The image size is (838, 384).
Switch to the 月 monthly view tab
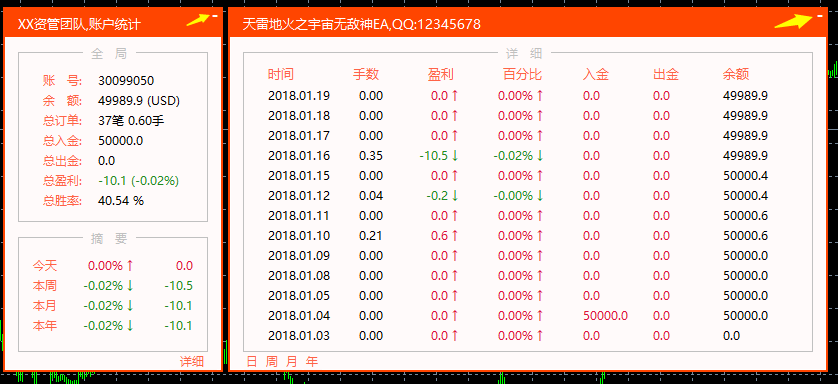(x=291, y=362)
